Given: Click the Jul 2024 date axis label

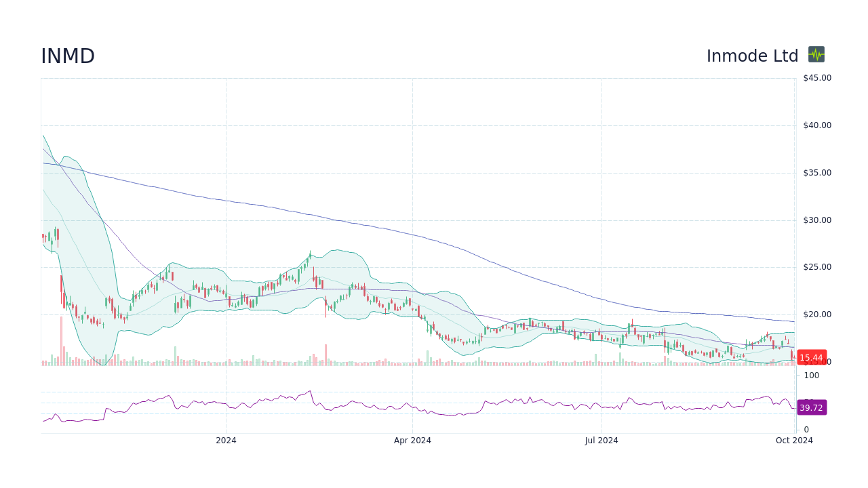Looking at the screenshot, I should point(601,441).
